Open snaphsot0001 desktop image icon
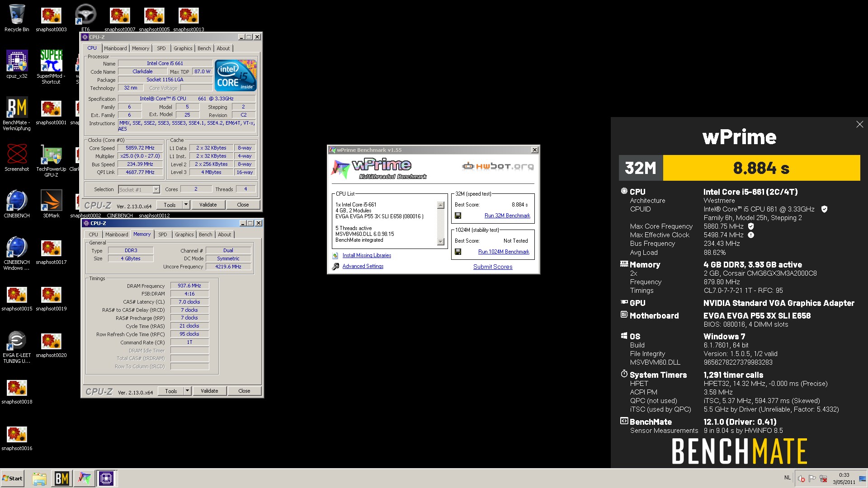 pos(51,112)
